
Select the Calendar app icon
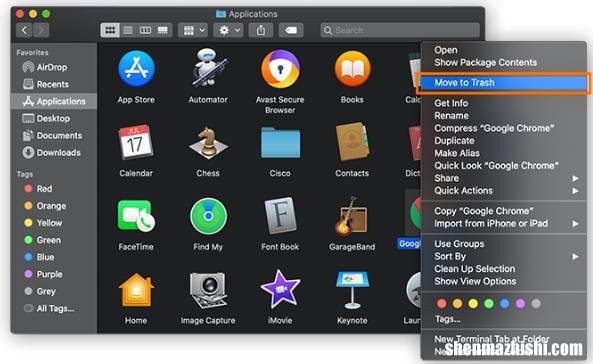pos(136,142)
